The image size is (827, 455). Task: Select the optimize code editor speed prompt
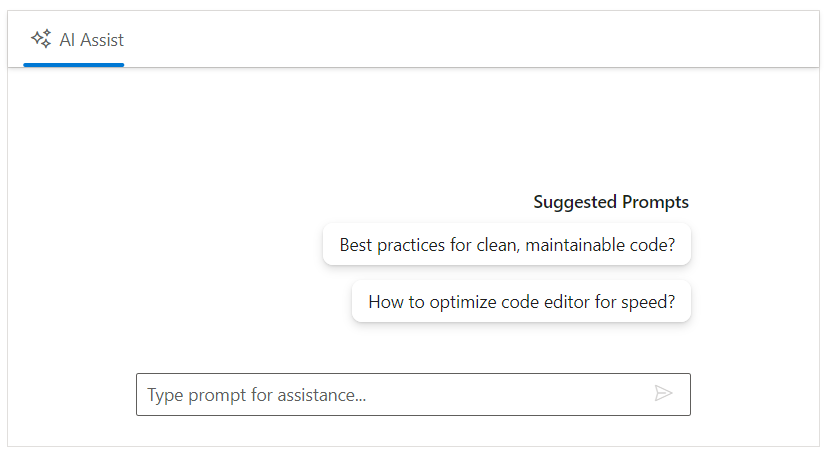[521, 301]
